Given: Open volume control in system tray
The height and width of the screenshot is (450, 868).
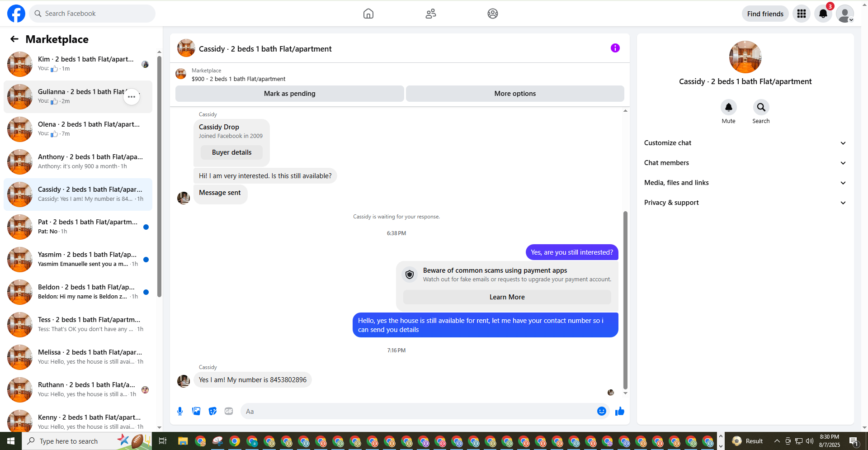Looking at the screenshot, I should coord(809,441).
